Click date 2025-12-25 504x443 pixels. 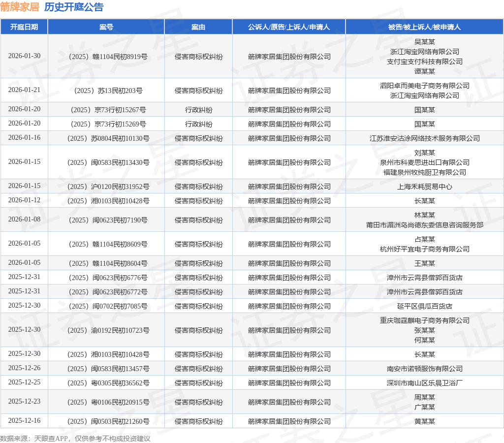[x=25, y=382]
